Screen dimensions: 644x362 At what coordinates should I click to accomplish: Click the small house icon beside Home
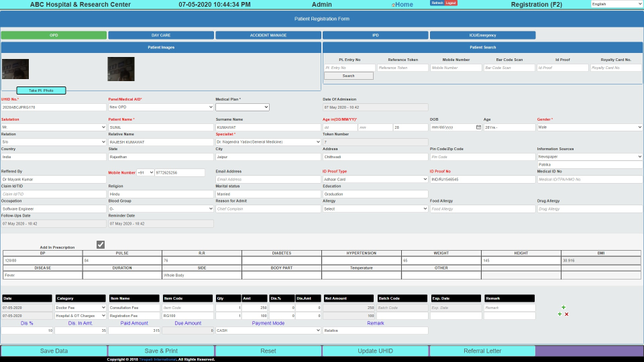point(393,5)
